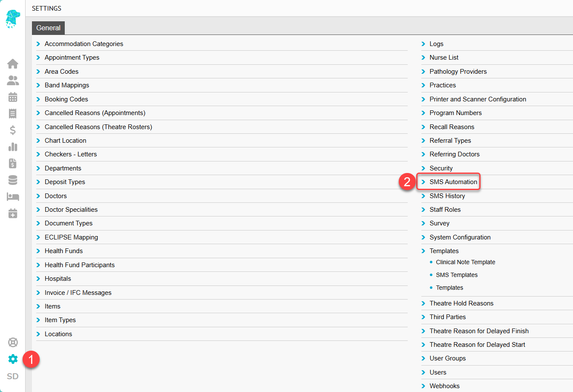Open the lifebuoy help icon
573x392 pixels.
point(13,342)
